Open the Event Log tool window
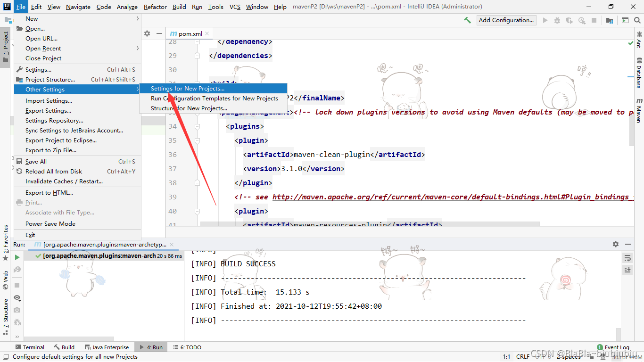 coord(613,347)
